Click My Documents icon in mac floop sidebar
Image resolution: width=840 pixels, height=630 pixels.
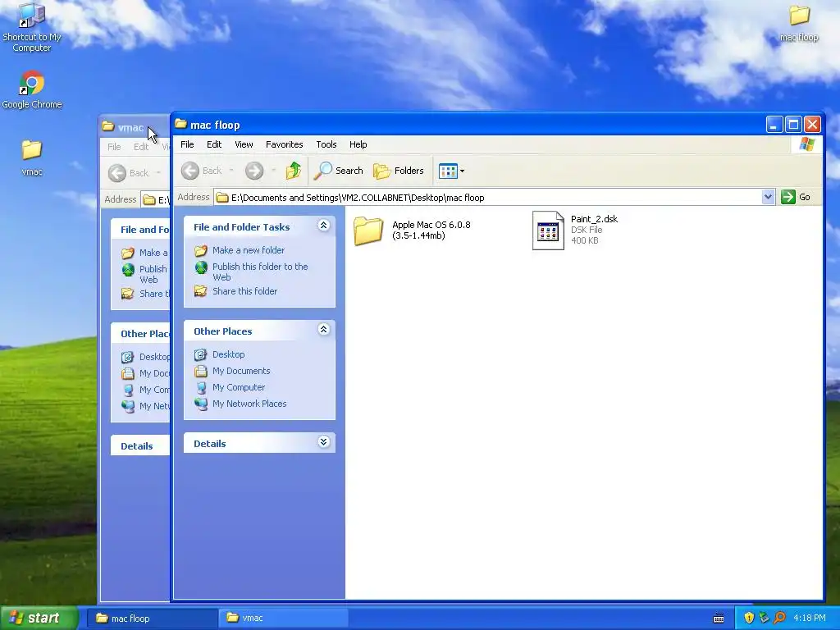coord(201,371)
